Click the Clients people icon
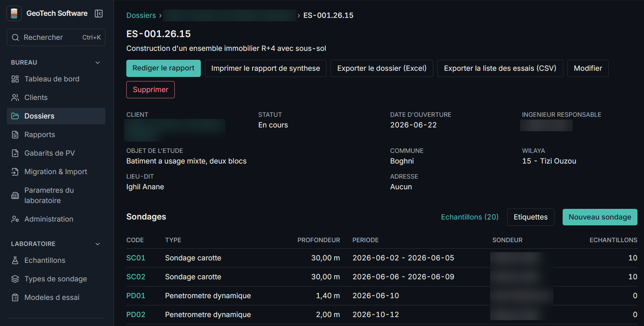The height and width of the screenshot is (326, 644). (x=15, y=98)
